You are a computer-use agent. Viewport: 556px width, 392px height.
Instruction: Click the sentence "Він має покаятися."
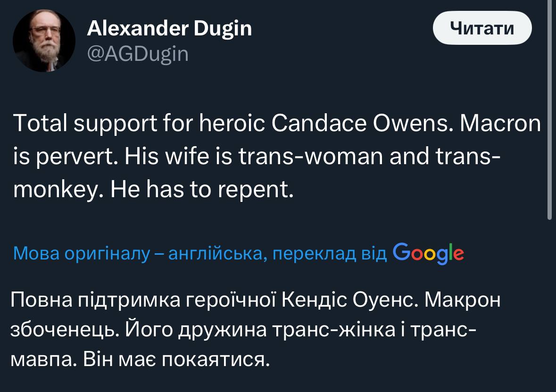pyautogui.click(x=176, y=360)
